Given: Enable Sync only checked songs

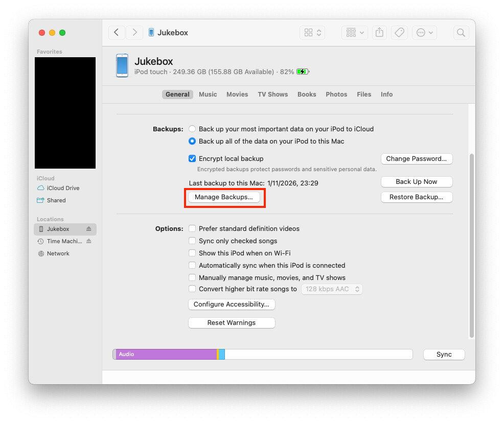Looking at the screenshot, I should pyautogui.click(x=192, y=241).
